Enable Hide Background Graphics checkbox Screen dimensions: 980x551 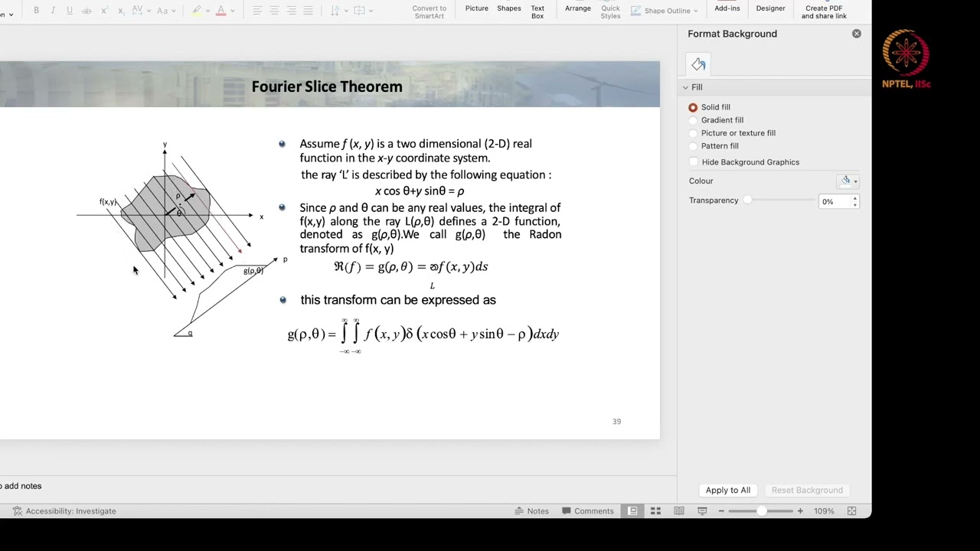click(694, 162)
